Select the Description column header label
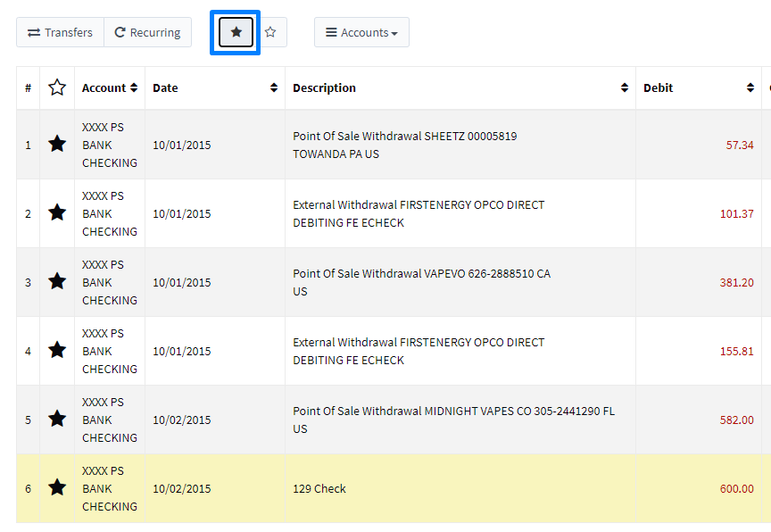 coord(324,88)
